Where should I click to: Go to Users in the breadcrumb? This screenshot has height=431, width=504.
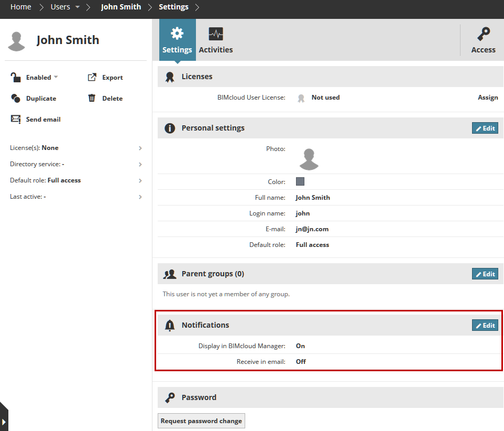[x=60, y=7]
